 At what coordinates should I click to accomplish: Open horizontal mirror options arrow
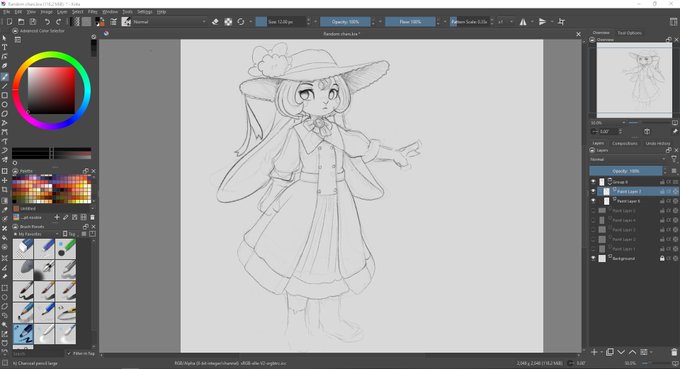pos(532,22)
